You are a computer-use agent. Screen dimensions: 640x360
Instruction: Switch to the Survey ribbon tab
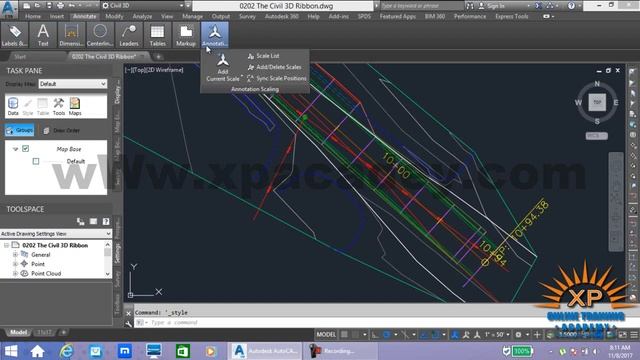247,16
